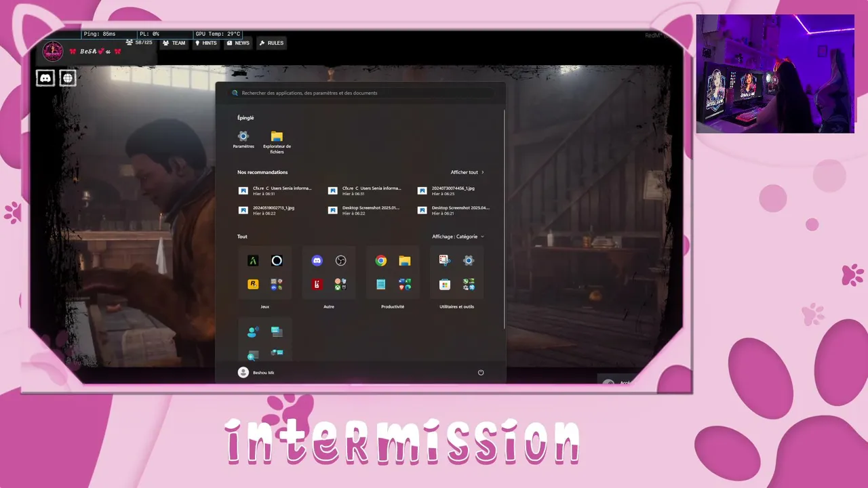868x488 pixels.
Task: Open the RULES menu on the overlay
Action: [x=271, y=43]
